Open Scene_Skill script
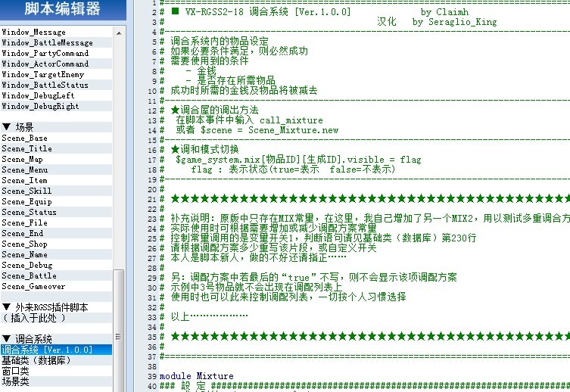Image resolution: width=570 pixels, height=392 pixels. (x=56, y=191)
